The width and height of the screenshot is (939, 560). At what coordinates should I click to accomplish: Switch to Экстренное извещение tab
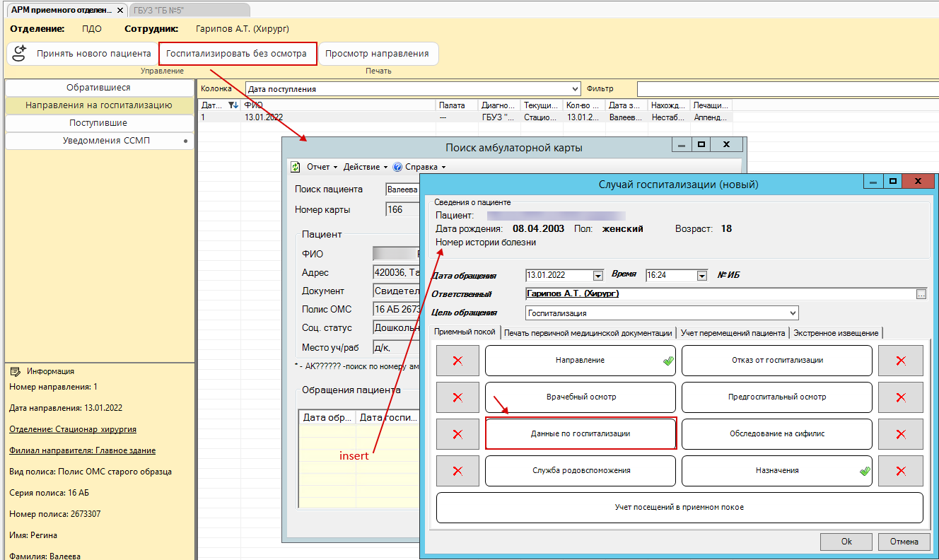[x=836, y=333]
